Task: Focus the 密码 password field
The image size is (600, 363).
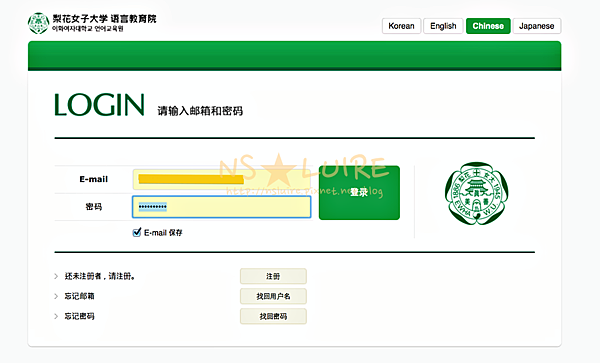Action: click(222, 207)
